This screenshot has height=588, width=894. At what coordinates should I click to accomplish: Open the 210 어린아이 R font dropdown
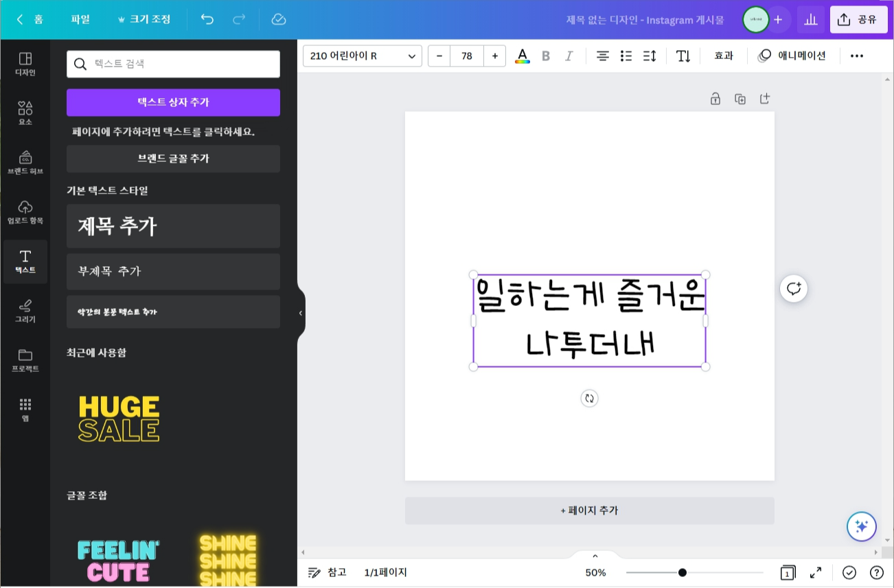(363, 56)
